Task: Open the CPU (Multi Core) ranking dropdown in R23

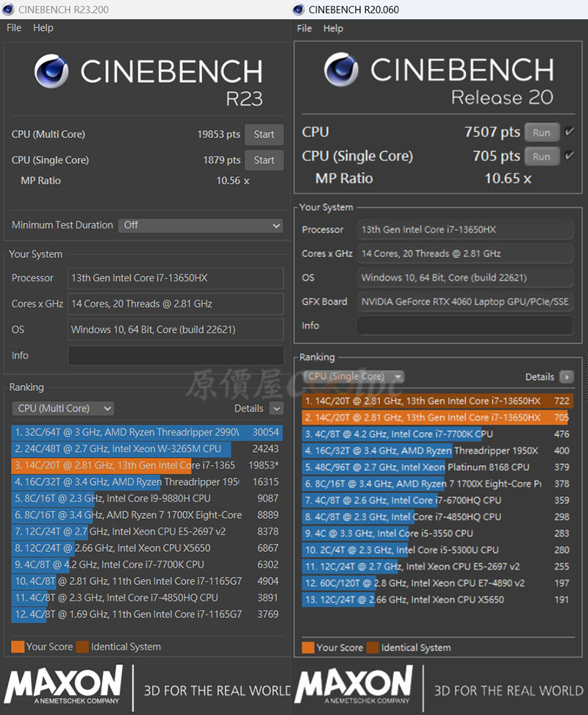Action: 63,409
